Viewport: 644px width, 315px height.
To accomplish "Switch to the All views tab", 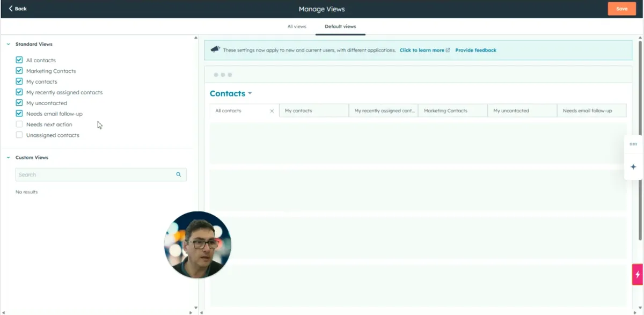I will pyautogui.click(x=297, y=26).
